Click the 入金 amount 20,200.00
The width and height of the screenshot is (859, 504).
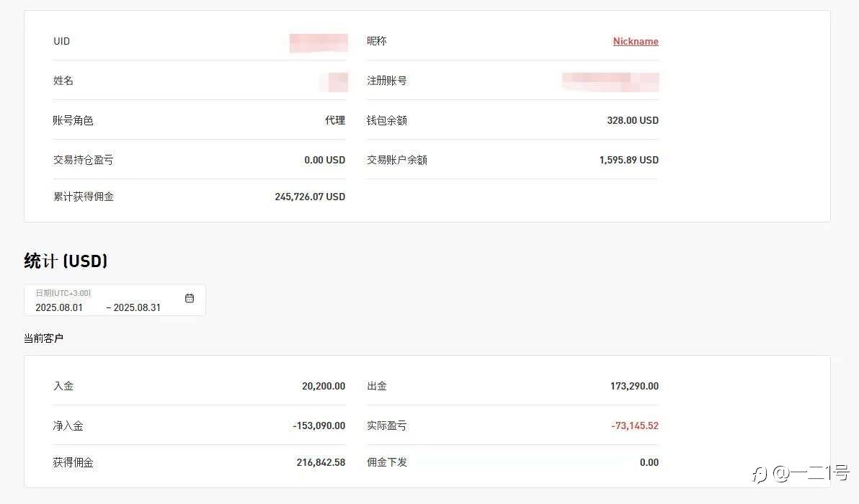coord(324,386)
